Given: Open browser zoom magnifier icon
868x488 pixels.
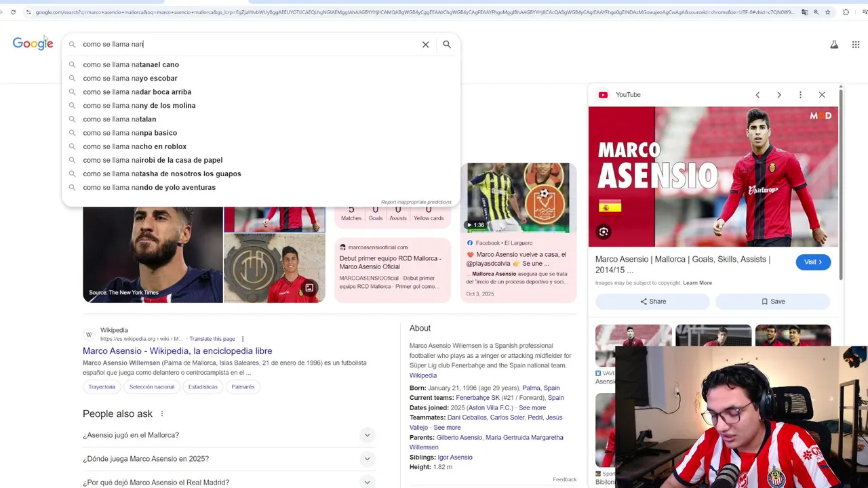Looking at the screenshot, I should click(x=816, y=12).
